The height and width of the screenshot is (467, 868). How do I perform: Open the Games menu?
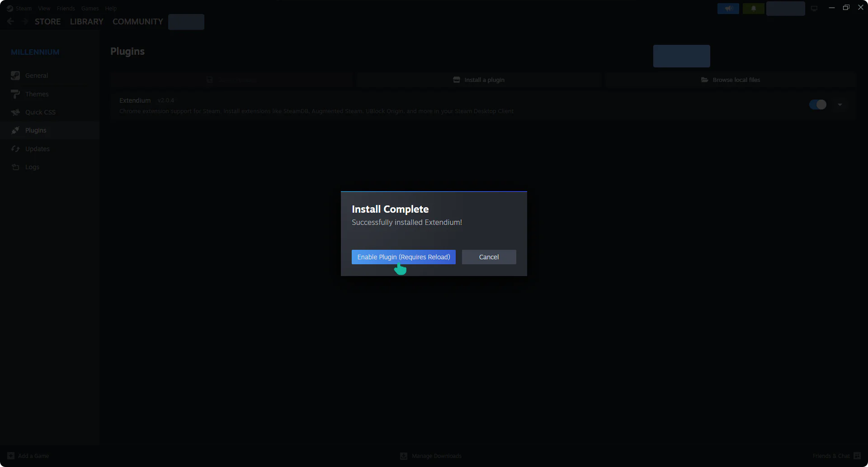tap(90, 9)
